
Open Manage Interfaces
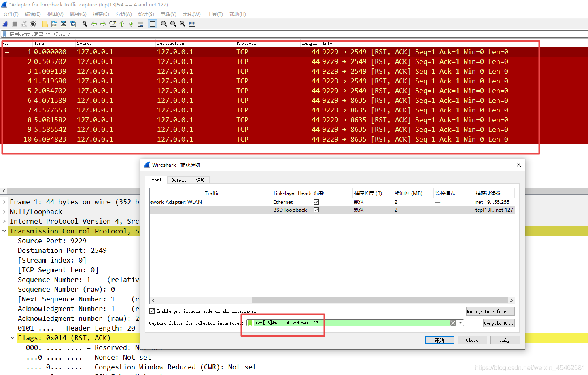pos(490,311)
